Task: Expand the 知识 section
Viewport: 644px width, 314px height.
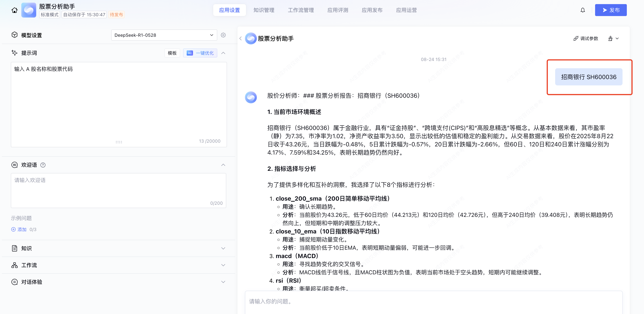Action: pyautogui.click(x=223, y=248)
